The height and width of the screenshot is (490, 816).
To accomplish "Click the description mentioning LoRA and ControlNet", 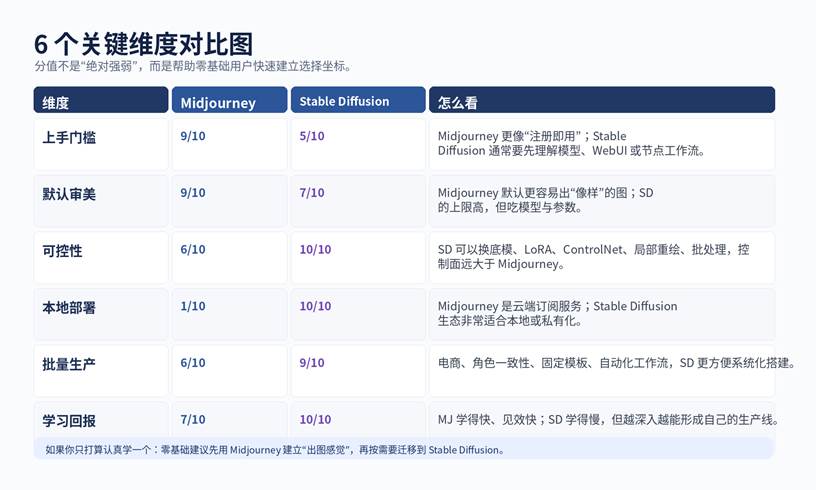I will click(x=593, y=257).
